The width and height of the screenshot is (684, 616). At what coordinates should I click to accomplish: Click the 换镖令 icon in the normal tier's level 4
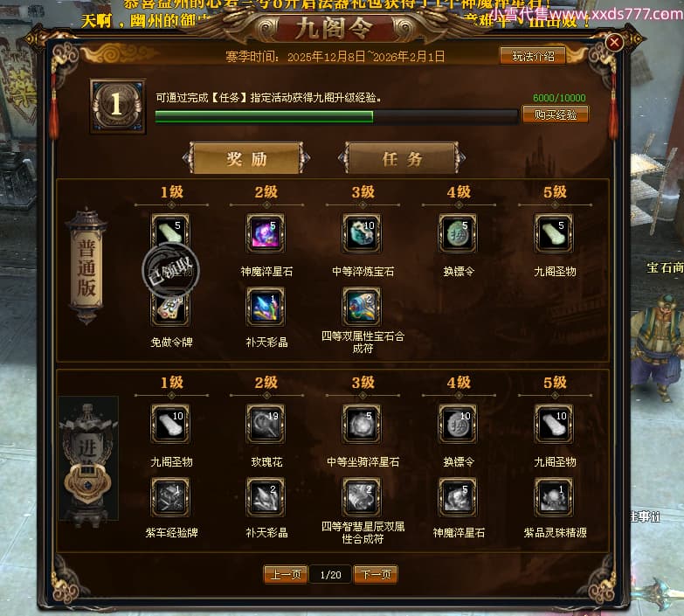pyautogui.click(x=458, y=233)
